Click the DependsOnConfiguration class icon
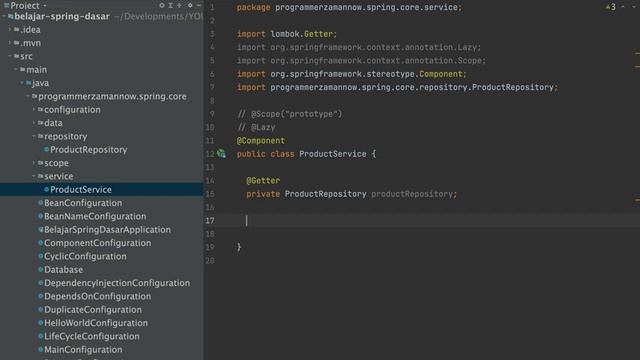640x360 pixels. click(40, 296)
